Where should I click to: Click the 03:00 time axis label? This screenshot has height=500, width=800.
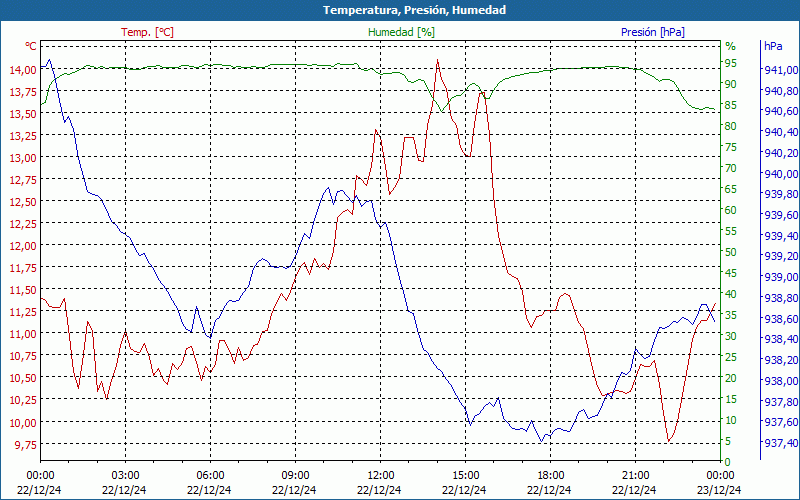click(x=124, y=475)
